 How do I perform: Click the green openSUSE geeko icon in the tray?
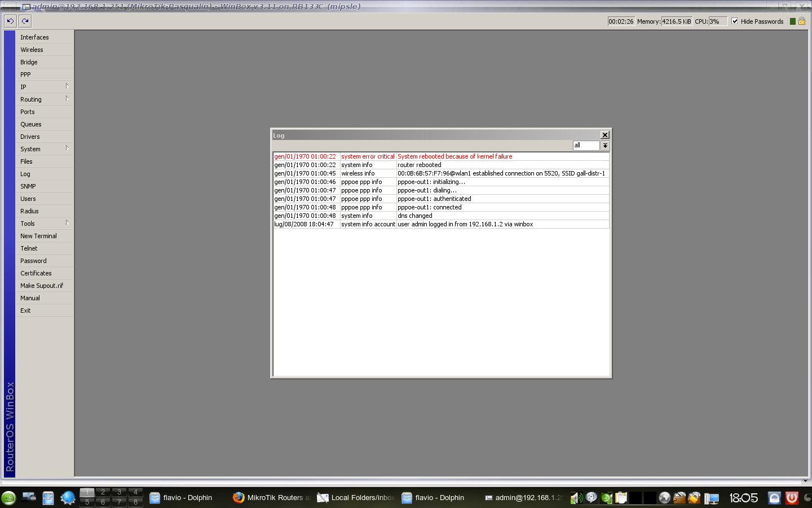[606, 498]
